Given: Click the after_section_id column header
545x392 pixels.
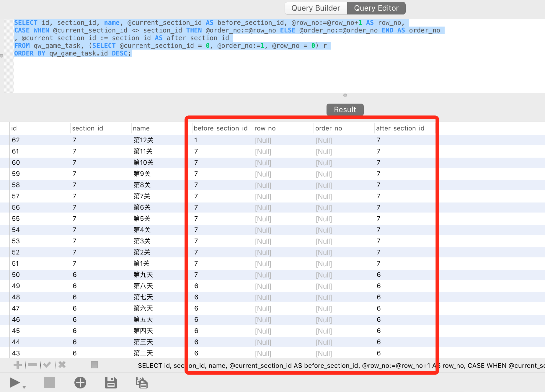Looking at the screenshot, I should click(x=405, y=128).
